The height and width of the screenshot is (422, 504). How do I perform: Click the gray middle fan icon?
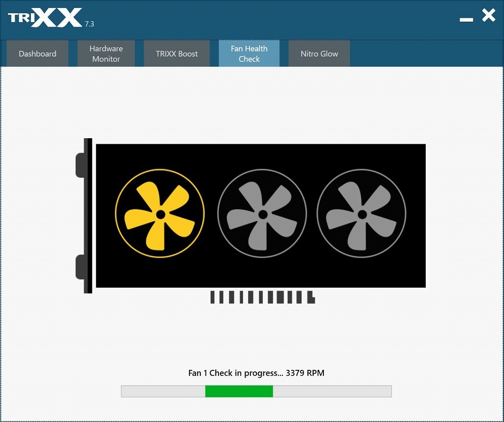tap(262, 213)
